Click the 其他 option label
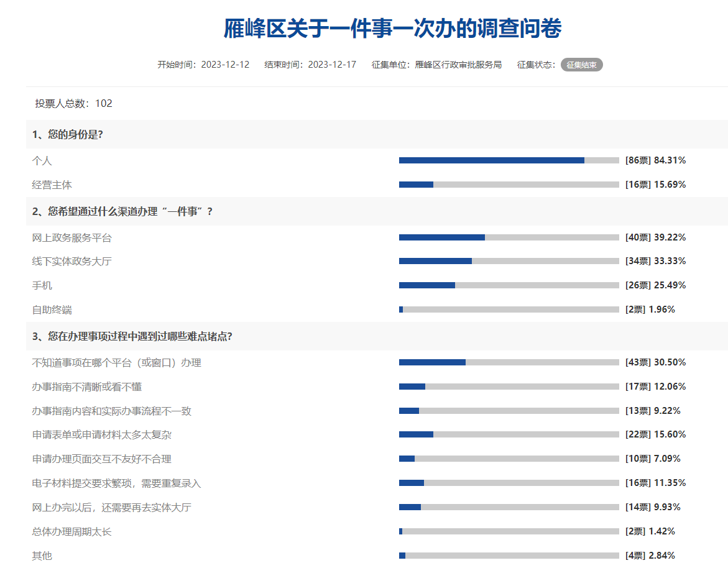Viewport: 728px width, 568px height. pyautogui.click(x=42, y=556)
